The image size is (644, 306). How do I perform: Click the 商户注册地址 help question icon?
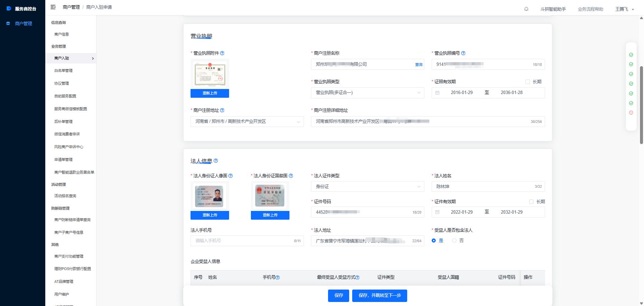(222, 110)
